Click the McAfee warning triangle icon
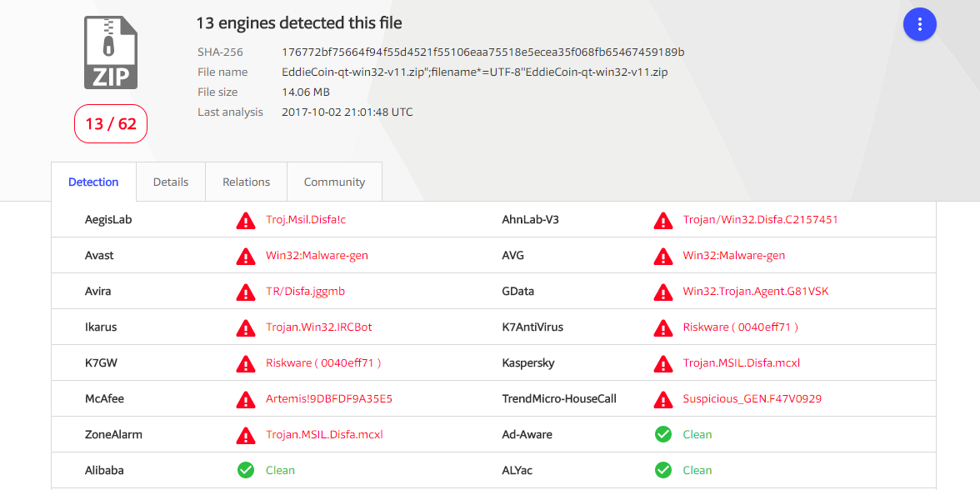This screenshot has height=490, width=980. coord(246,398)
